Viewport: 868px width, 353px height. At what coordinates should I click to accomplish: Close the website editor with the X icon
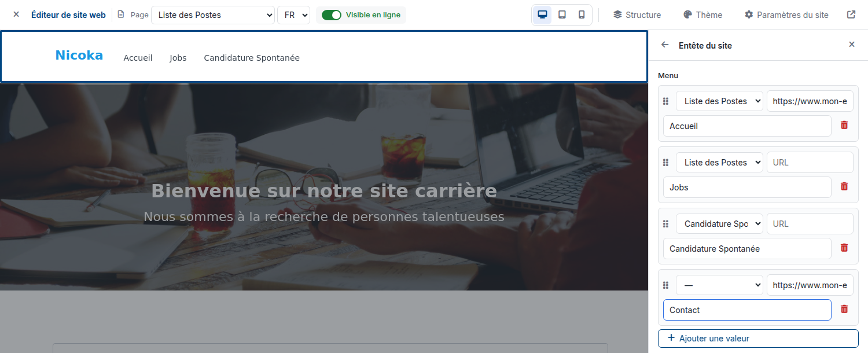pos(16,14)
